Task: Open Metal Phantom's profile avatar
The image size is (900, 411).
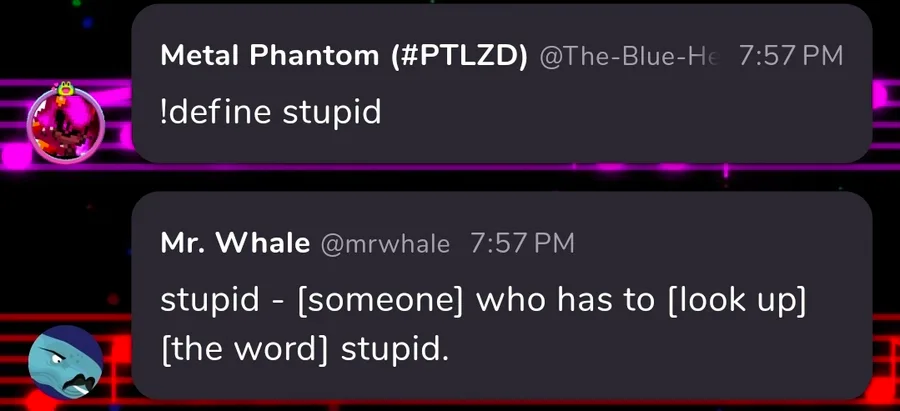Action: point(66,125)
